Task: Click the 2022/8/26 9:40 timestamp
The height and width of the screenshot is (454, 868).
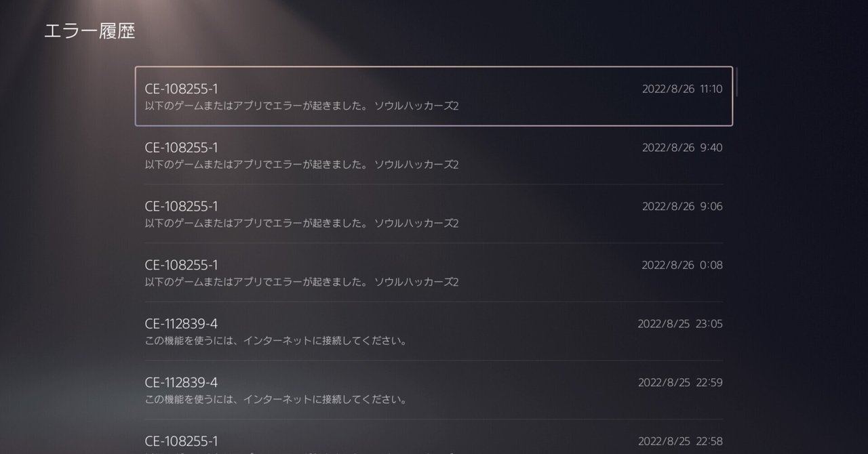Action: click(682, 148)
